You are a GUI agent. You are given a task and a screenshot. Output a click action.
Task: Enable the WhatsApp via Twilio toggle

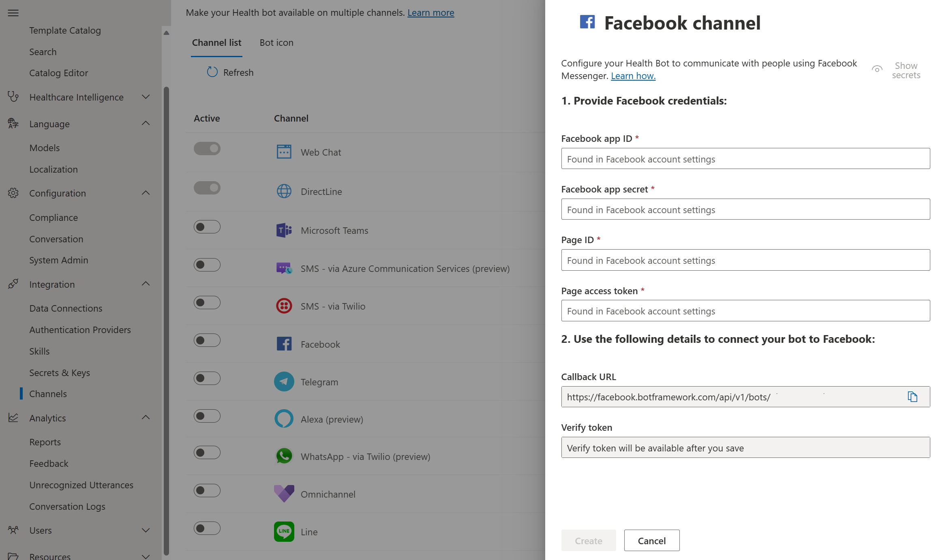point(207,453)
